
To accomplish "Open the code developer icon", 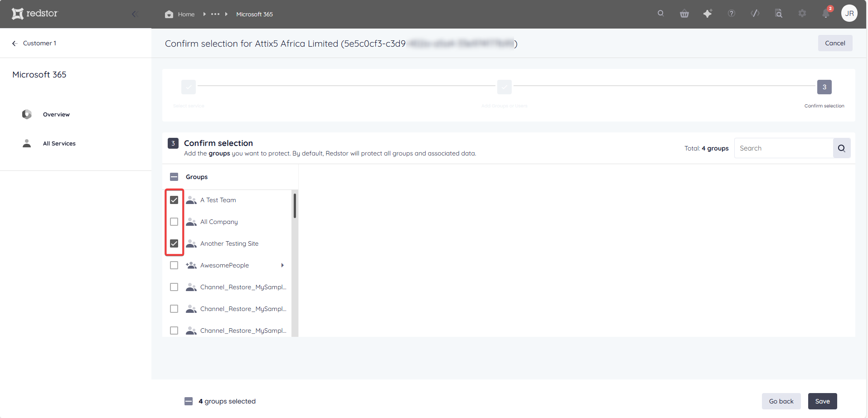I will 755,13.
